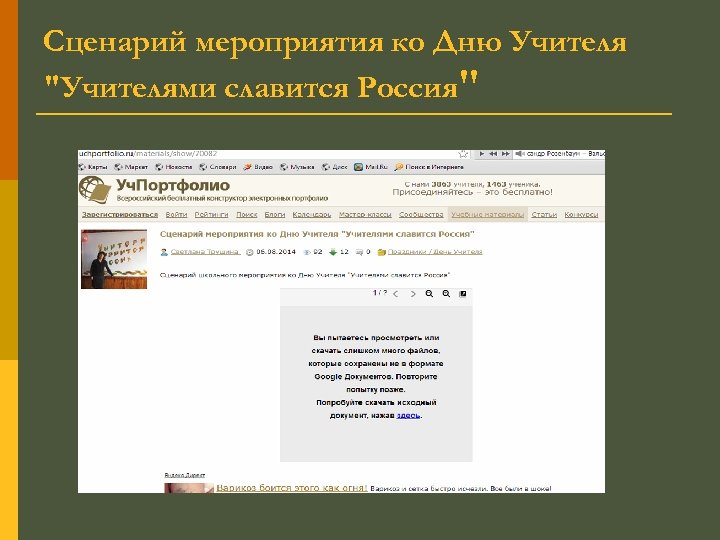720x540 pixels.
Task: Click the Войти menu link
Action: [x=176, y=214]
